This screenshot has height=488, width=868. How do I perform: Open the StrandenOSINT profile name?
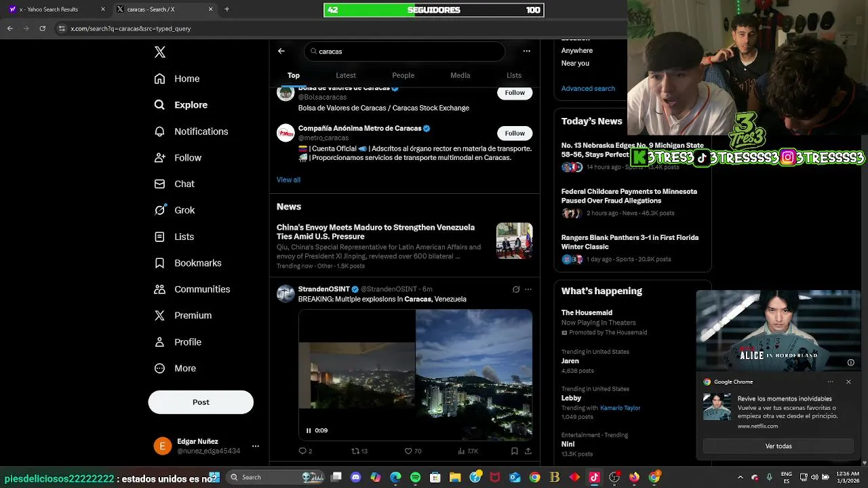(x=324, y=289)
